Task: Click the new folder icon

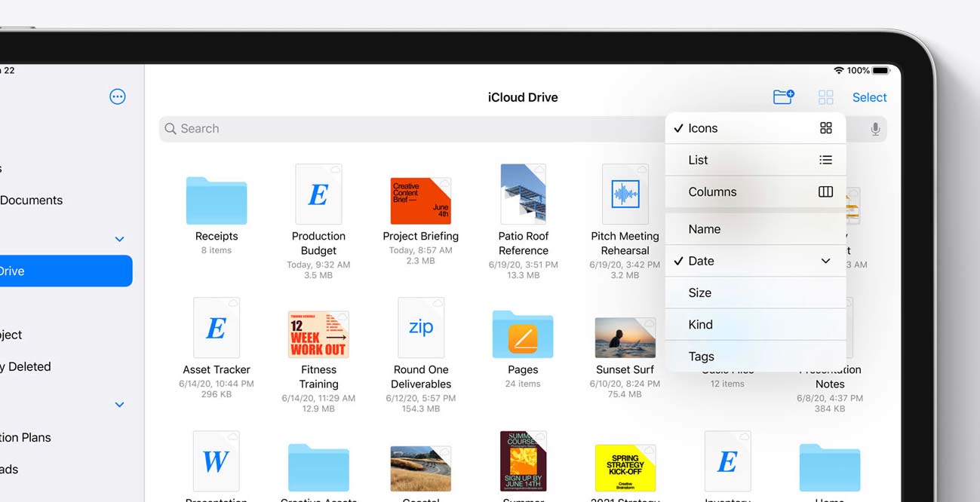Action: tap(783, 97)
